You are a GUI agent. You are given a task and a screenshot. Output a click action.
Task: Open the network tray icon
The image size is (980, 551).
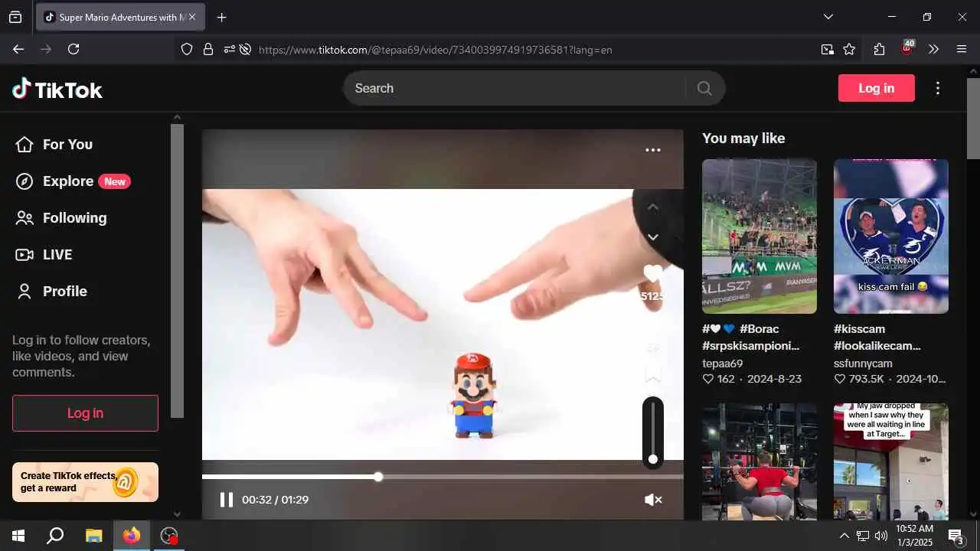[x=863, y=536]
